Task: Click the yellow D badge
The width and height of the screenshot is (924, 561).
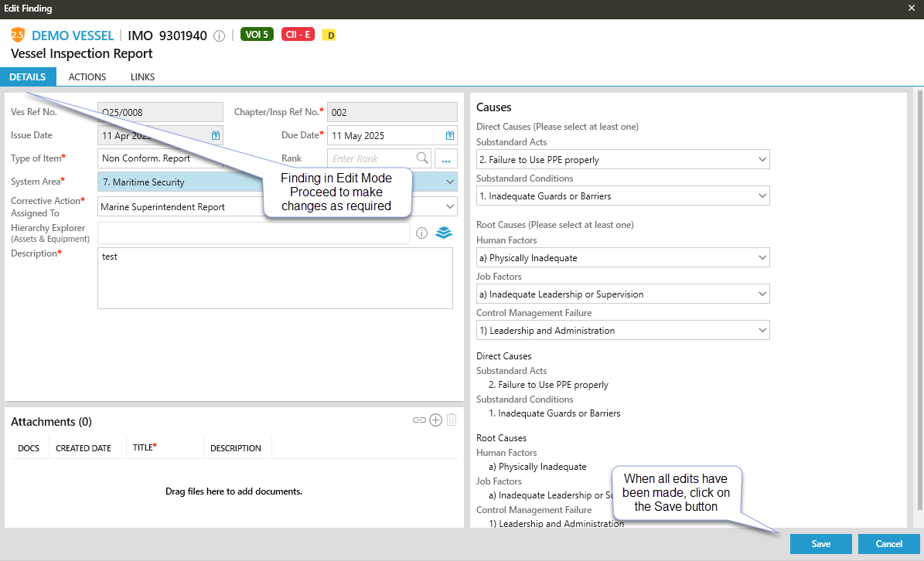Action: pos(329,36)
